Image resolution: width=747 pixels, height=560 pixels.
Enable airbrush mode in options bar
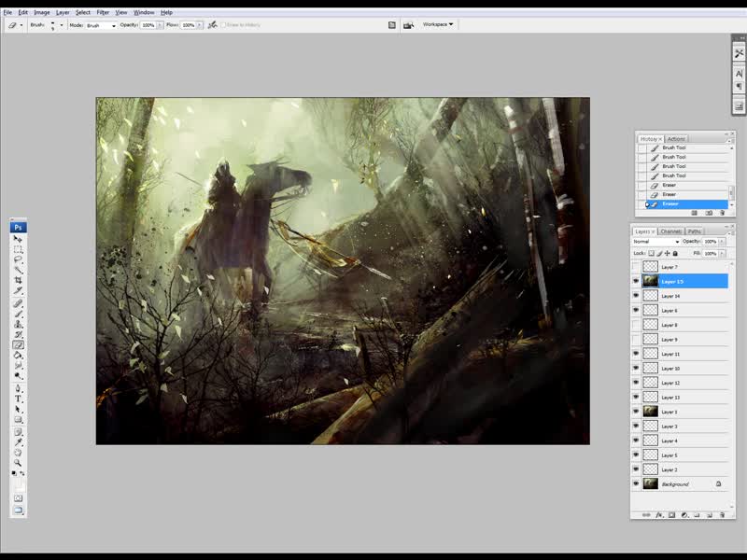213,25
